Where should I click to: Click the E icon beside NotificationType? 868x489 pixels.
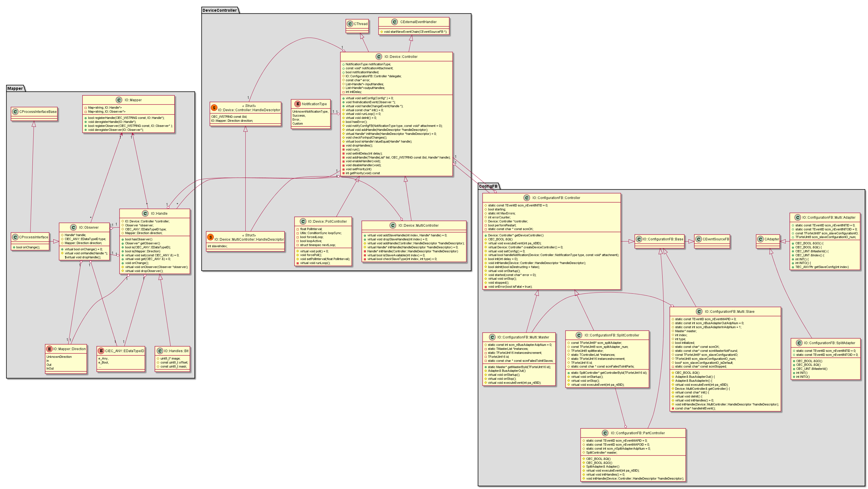(x=297, y=104)
